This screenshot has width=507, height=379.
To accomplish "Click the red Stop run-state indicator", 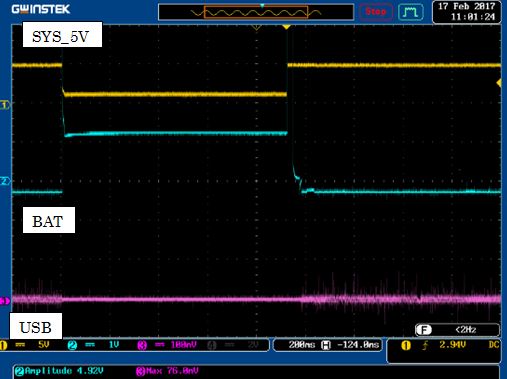I will (x=376, y=12).
